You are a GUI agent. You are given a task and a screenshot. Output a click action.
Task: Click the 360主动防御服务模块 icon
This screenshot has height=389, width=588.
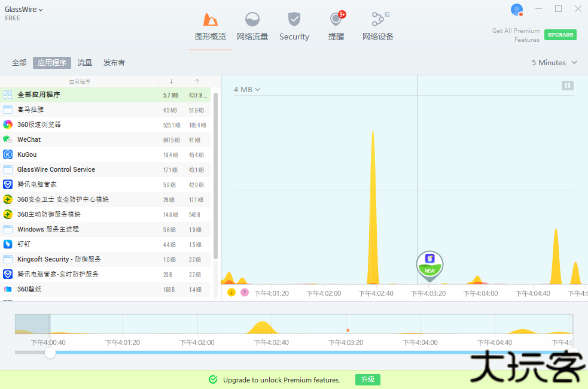tap(8, 215)
